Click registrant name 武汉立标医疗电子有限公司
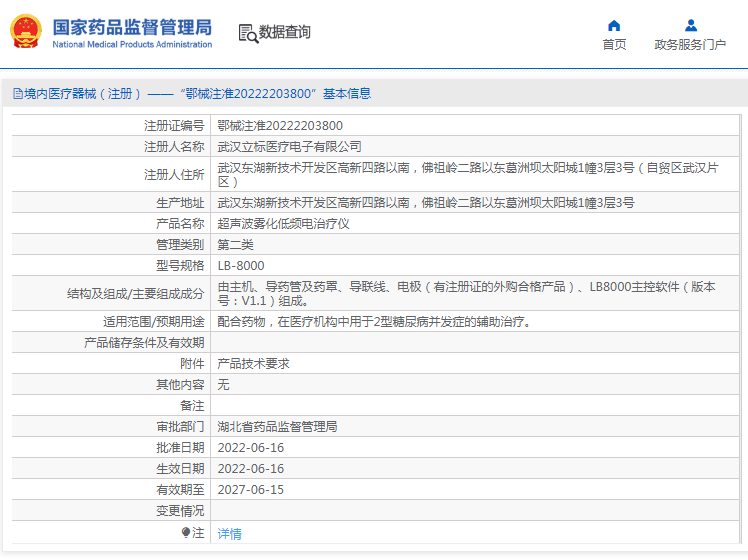This screenshot has height=560, width=748. [x=289, y=146]
